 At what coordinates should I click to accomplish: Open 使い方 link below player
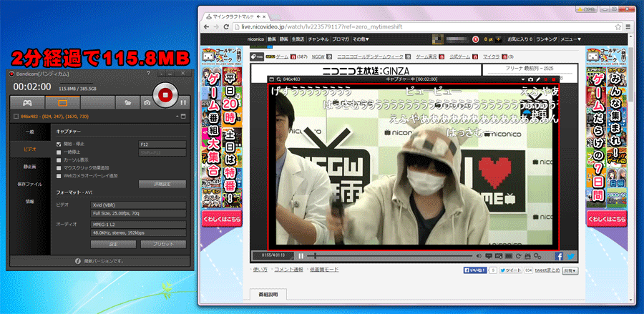click(x=260, y=270)
